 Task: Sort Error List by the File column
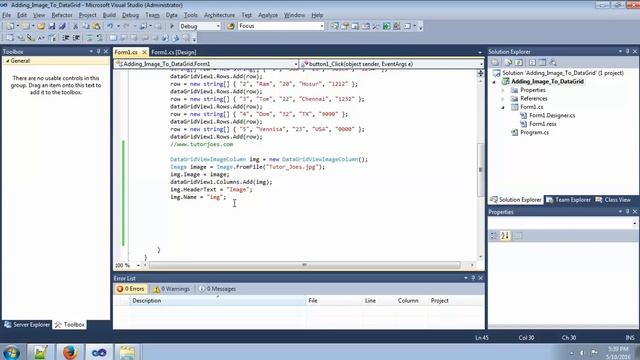coord(333,301)
